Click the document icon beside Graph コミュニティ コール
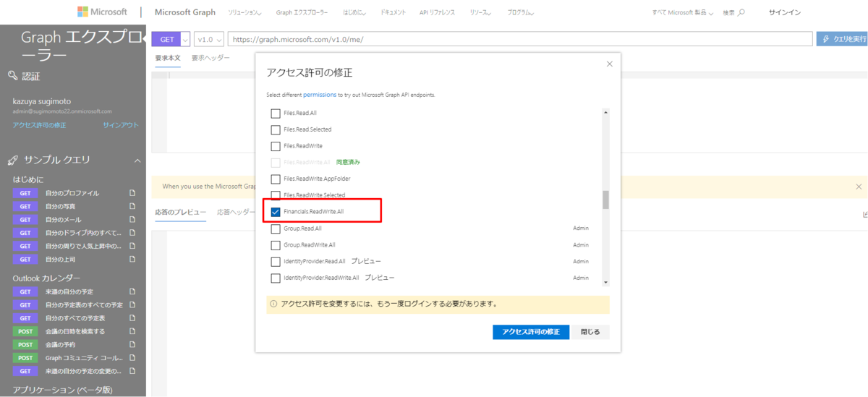 point(132,358)
